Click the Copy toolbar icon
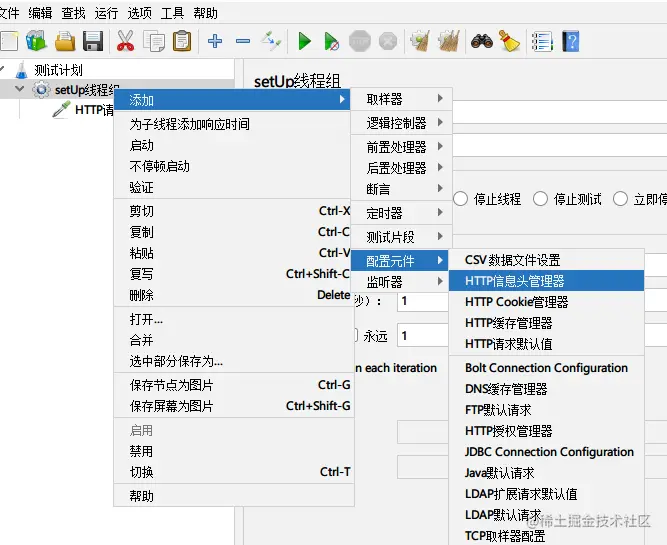The image size is (667, 545). [x=154, y=41]
